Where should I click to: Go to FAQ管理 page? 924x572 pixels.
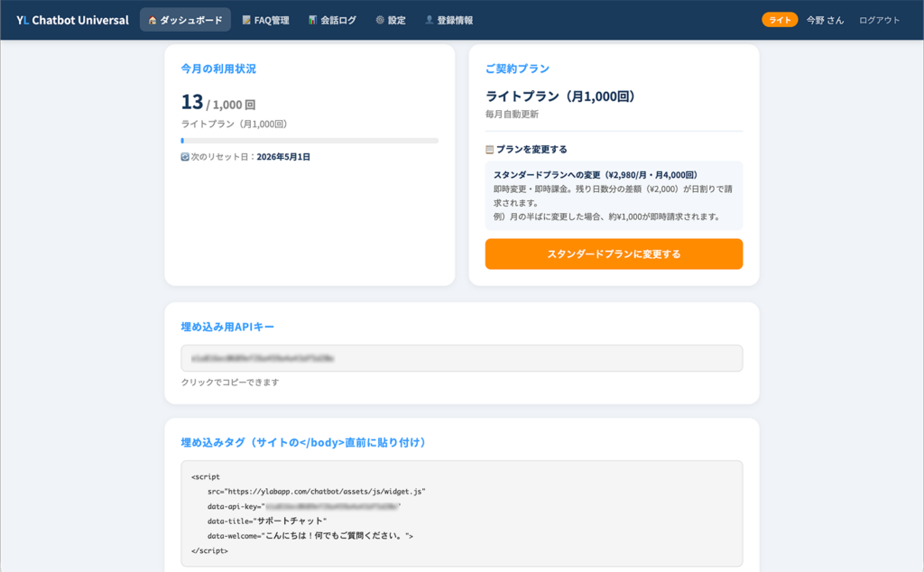[266, 20]
